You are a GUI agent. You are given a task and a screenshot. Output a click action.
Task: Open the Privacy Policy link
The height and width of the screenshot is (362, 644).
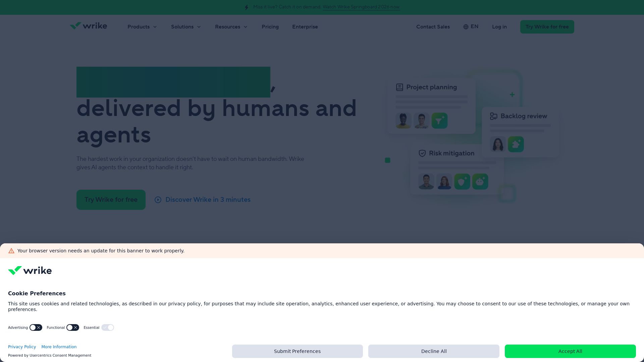pos(22,347)
